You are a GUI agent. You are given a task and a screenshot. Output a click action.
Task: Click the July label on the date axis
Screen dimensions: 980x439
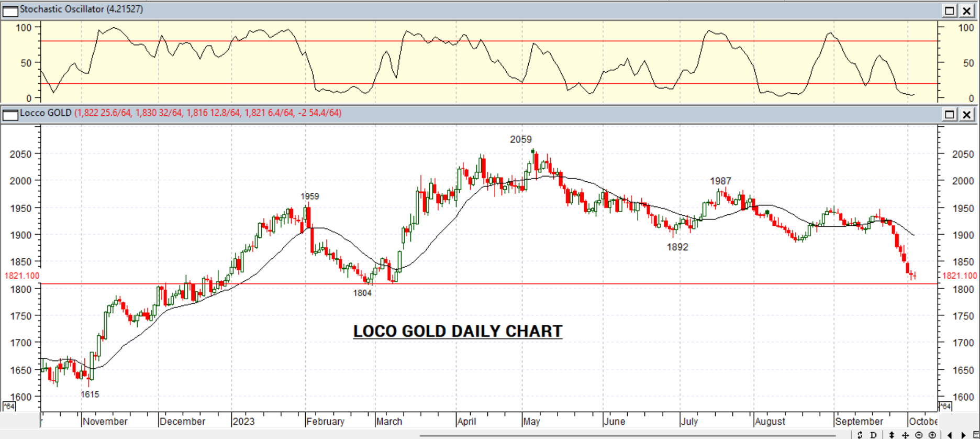pyautogui.click(x=689, y=421)
